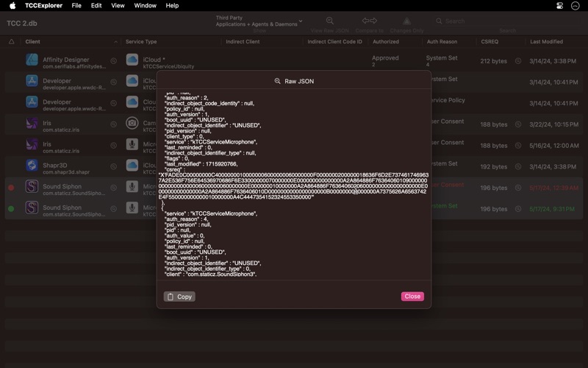This screenshot has width=588, height=368.
Task: Open the Window menu
Action: (145, 6)
